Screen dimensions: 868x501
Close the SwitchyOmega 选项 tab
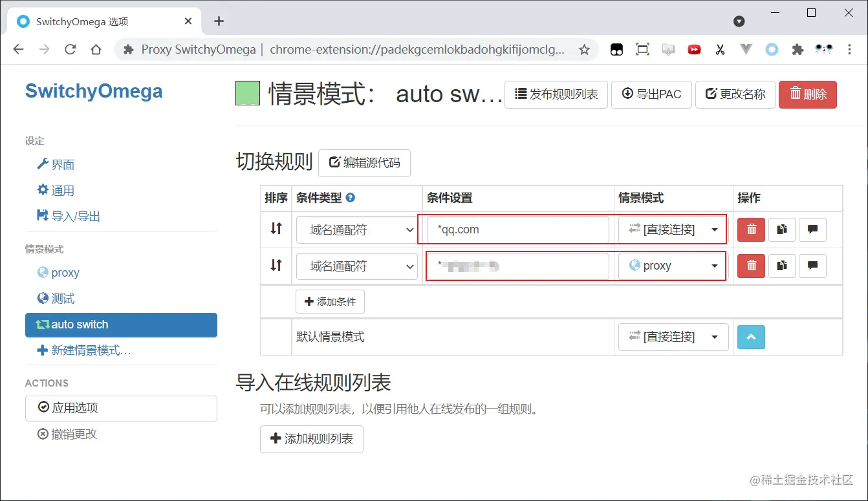click(188, 21)
